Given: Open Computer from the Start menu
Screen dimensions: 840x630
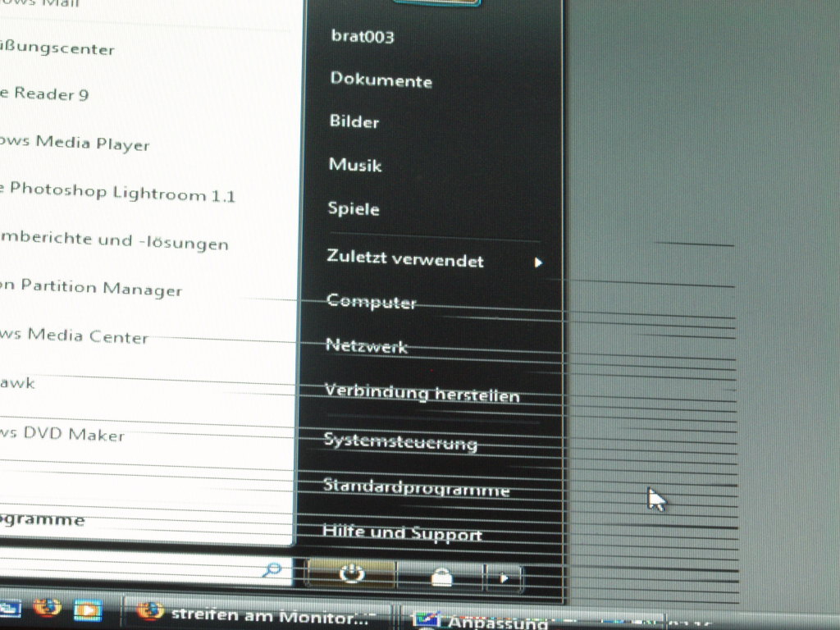Looking at the screenshot, I should pos(372,302).
